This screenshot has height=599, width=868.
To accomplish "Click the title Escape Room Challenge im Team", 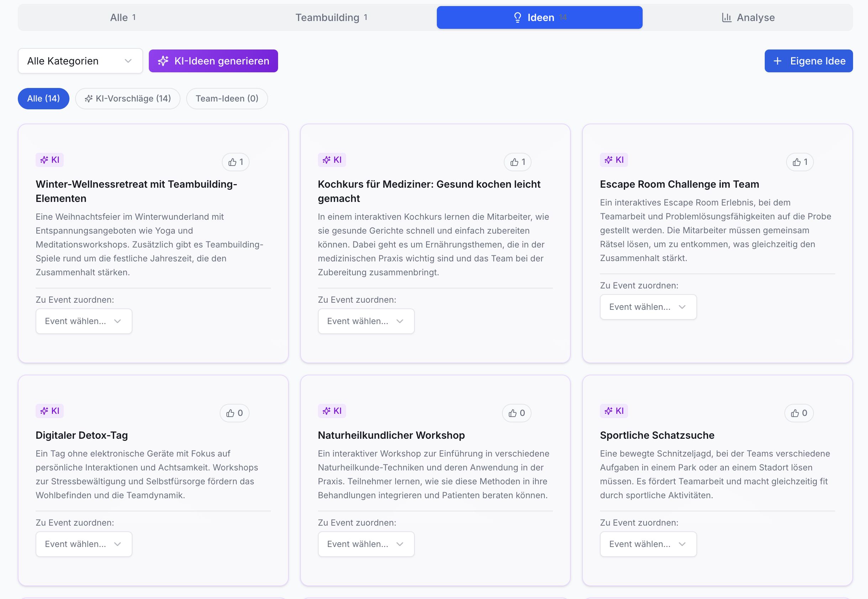I will tap(679, 184).
